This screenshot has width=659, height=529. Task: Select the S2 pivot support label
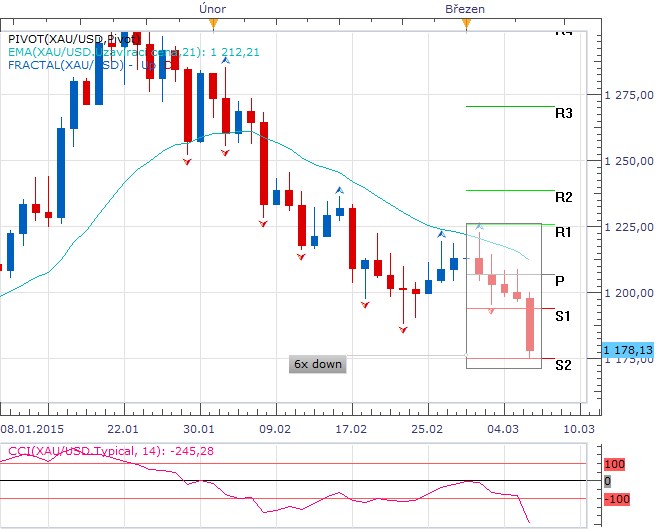coord(563,365)
